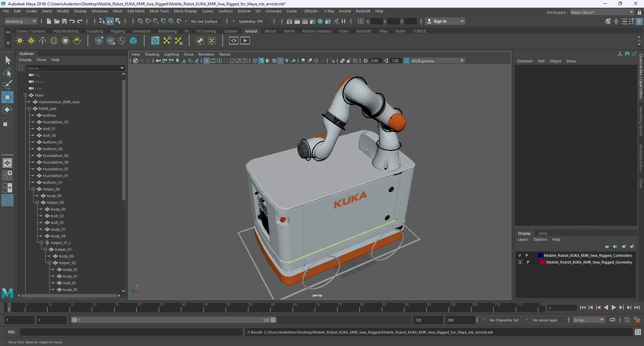Open Render Settings clapperboard icon
644x346 pixels.
(x=312, y=21)
